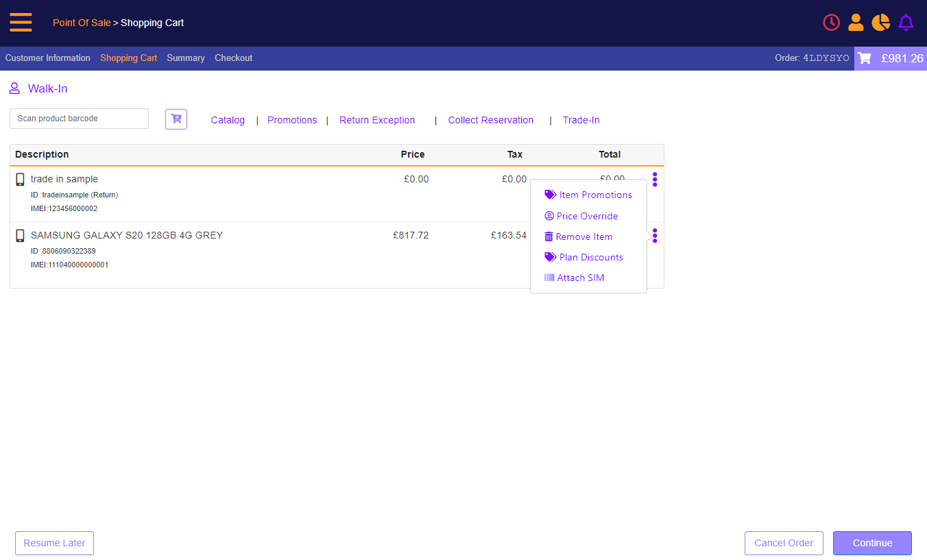Open three-dot menu for trade in sample
The height and width of the screenshot is (560, 927).
(x=655, y=180)
